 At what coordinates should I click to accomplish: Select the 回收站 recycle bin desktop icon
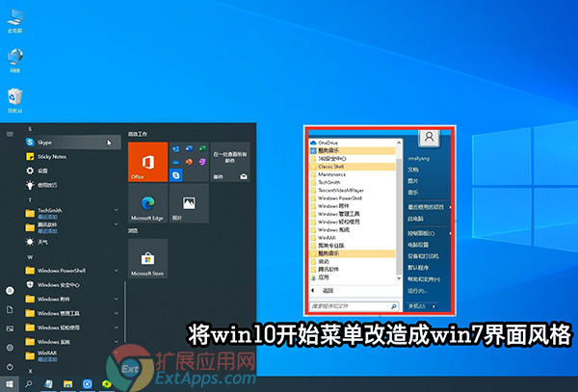[x=15, y=100]
